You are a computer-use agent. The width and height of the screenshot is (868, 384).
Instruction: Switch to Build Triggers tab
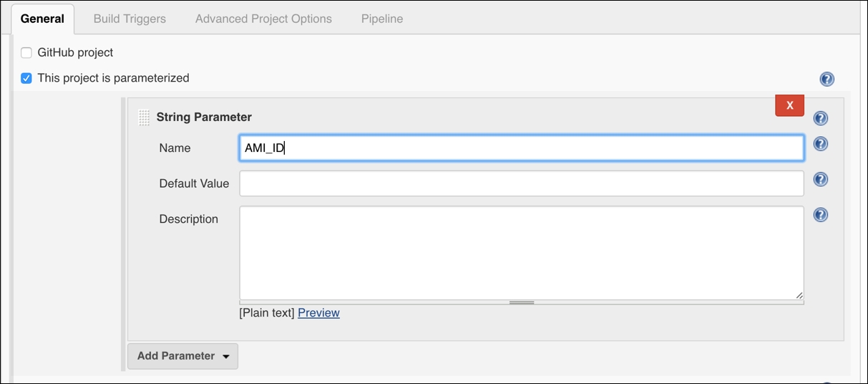[x=130, y=19]
